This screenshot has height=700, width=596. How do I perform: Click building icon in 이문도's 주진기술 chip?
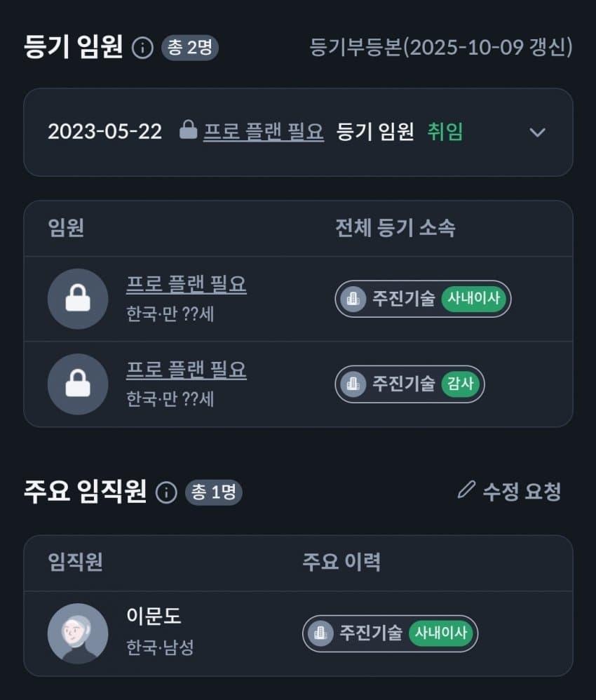click(320, 633)
